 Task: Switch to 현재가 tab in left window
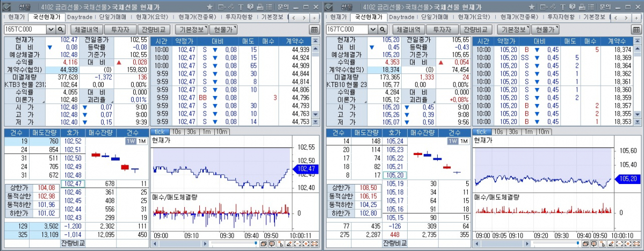[17, 17]
